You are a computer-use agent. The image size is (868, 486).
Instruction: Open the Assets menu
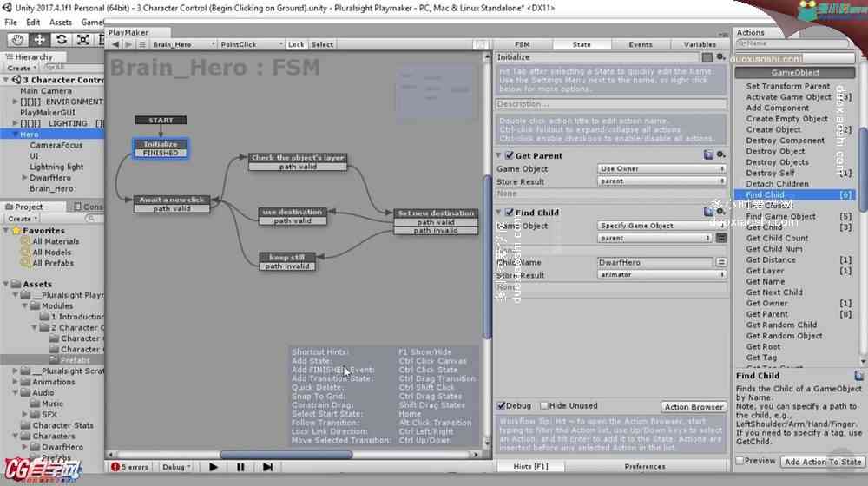tap(61, 23)
